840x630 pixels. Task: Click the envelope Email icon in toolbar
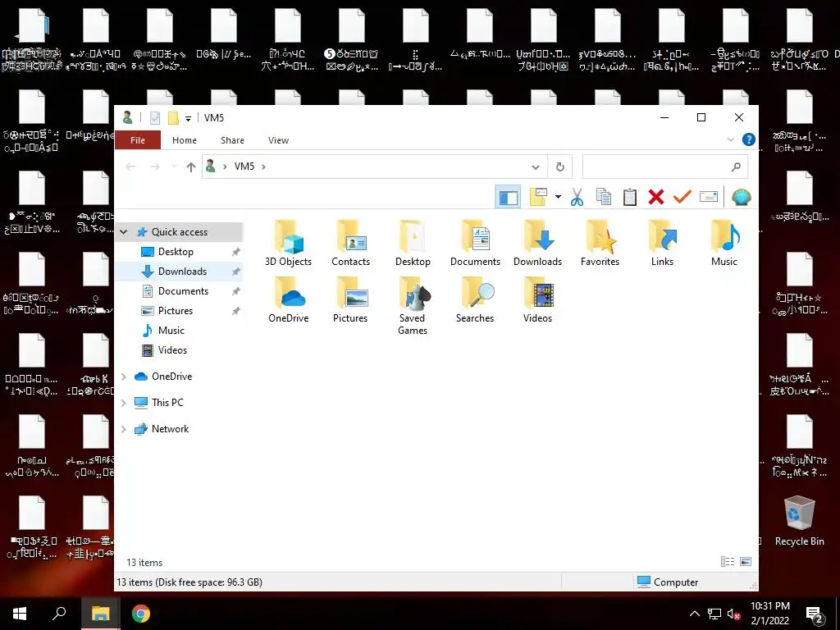(709, 197)
